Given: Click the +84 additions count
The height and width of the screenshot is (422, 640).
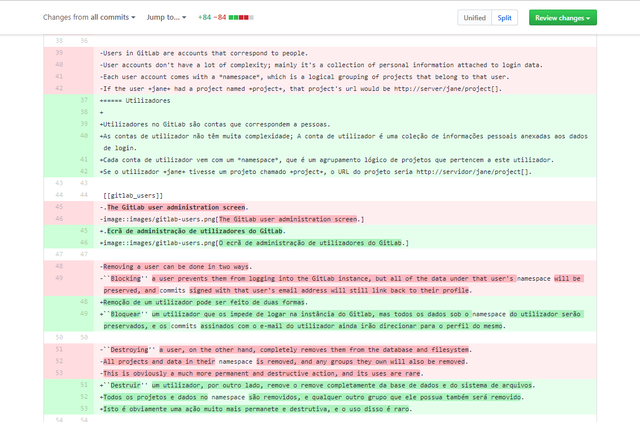Looking at the screenshot, I should 204,17.
